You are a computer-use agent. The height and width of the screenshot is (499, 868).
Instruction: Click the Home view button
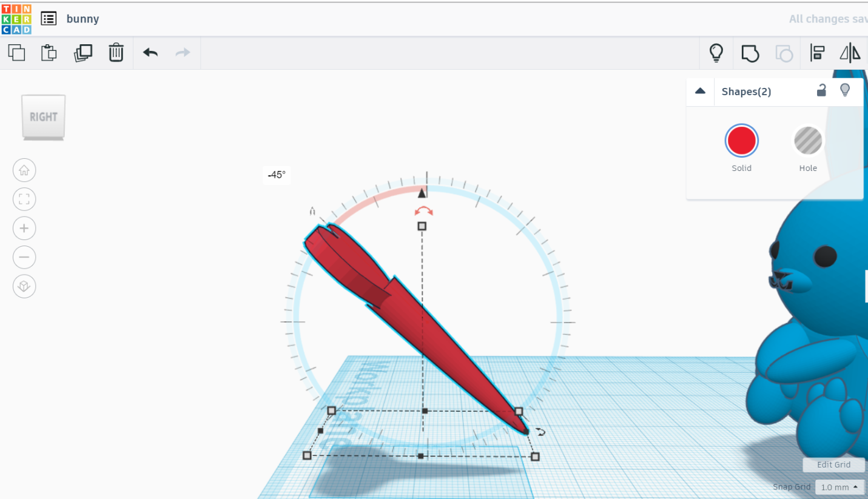[x=24, y=170]
